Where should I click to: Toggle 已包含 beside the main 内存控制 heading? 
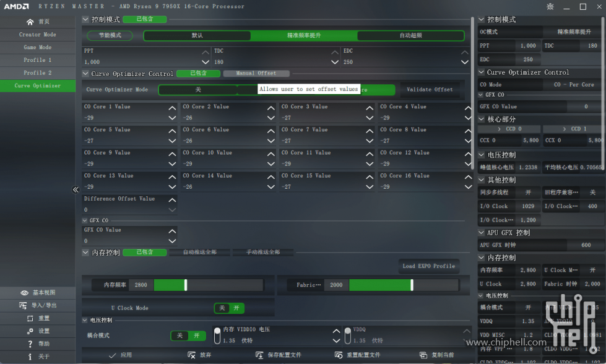(145, 252)
